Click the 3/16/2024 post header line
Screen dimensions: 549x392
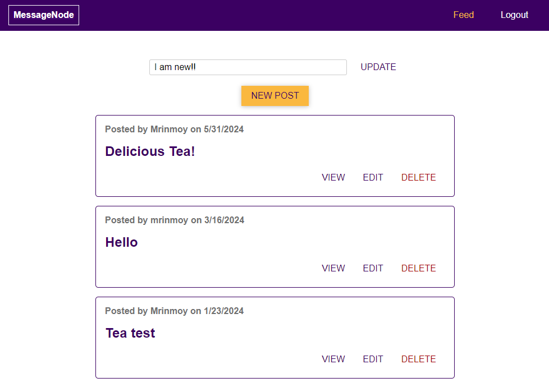click(x=174, y=220)
